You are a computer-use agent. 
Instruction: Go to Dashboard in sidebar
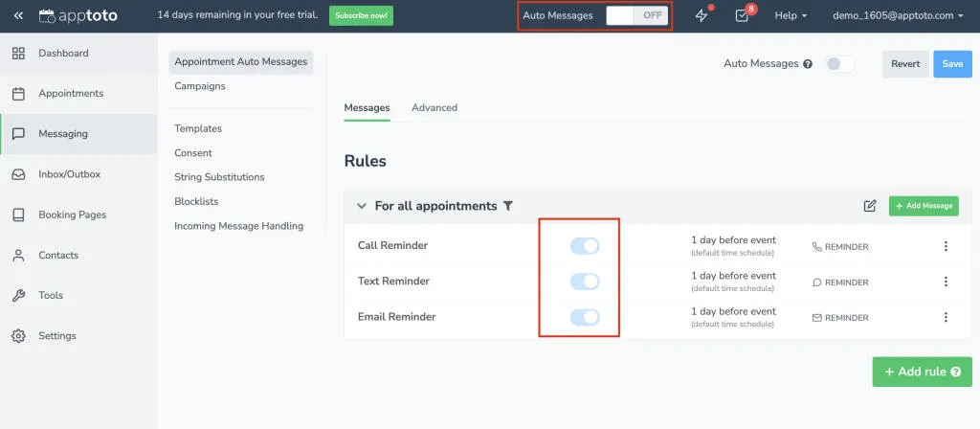[64, 54]
